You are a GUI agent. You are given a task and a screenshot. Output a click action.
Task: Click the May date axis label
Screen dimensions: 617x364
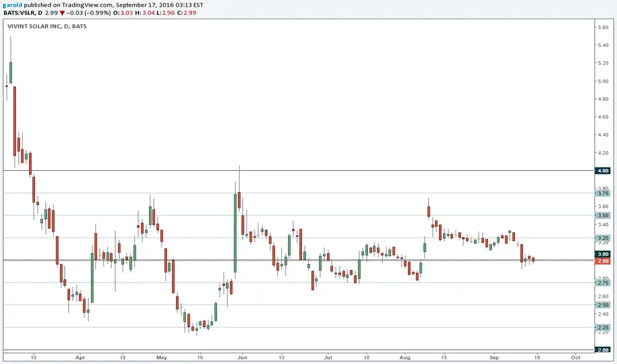pyautogui.click(x=162, y=357)
